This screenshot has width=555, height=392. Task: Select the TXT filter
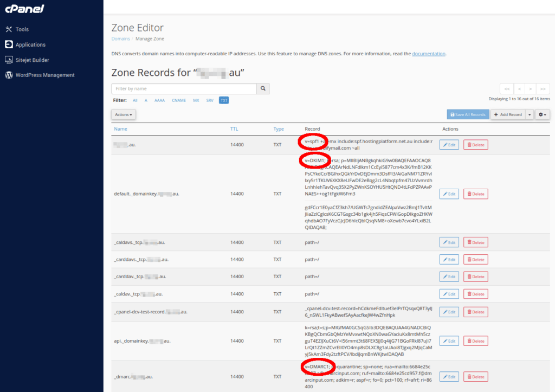(x=224, y=100)
